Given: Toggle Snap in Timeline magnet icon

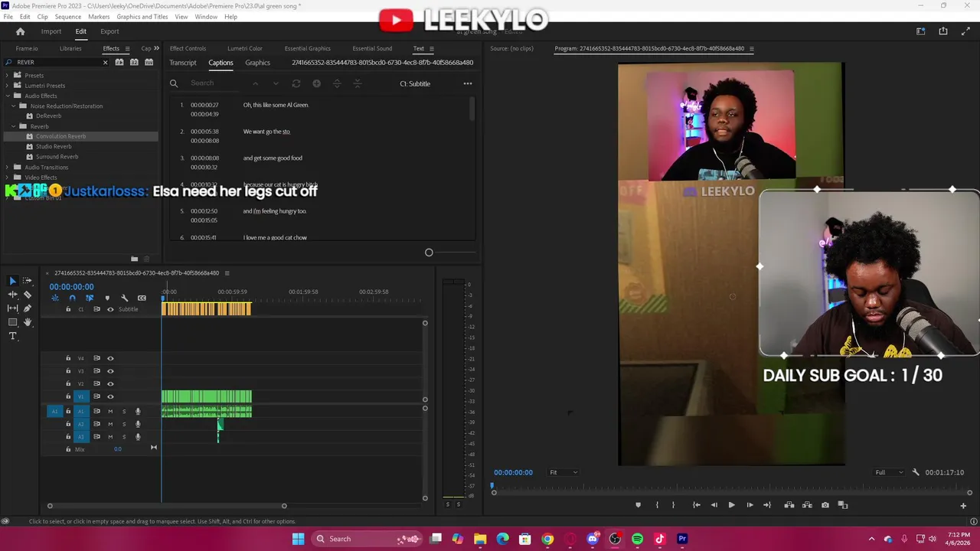Looking at the screenshot, I should click(72, 298).
